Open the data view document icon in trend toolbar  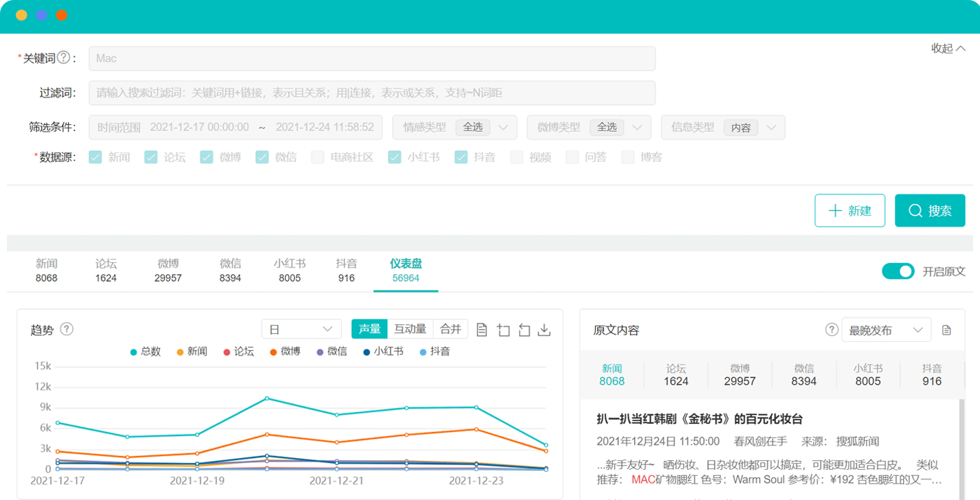point(482,330)
